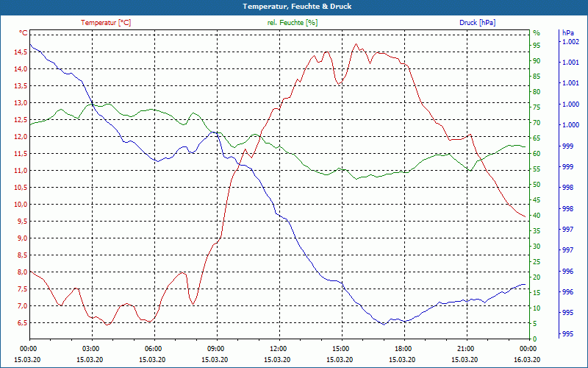This screenshot has width=588, height=368.
Task: Click the green "95" humidity axis value
Action: (x=537, y=46)
